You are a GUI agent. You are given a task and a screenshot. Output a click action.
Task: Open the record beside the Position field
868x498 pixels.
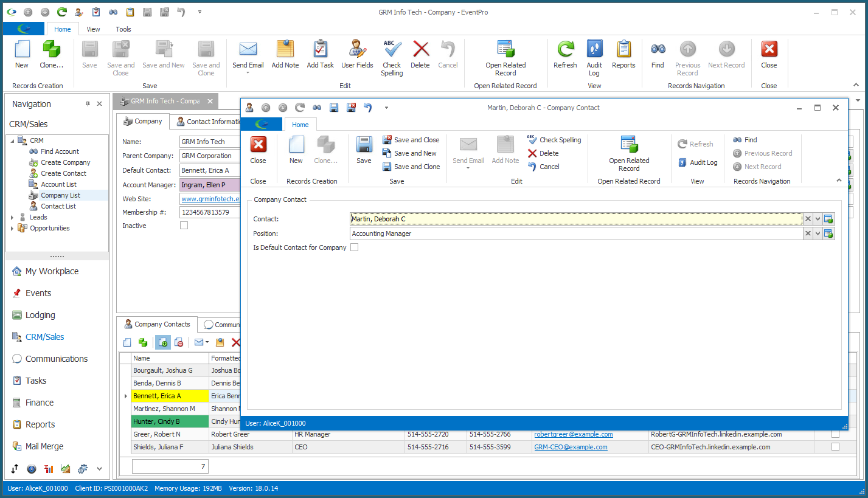point(828,233)
